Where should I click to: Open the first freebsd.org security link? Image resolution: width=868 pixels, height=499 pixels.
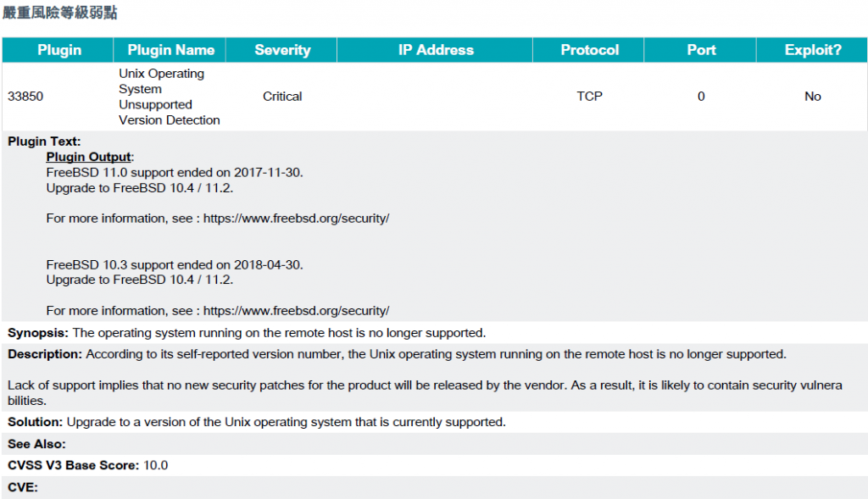(x=296, y=219)
